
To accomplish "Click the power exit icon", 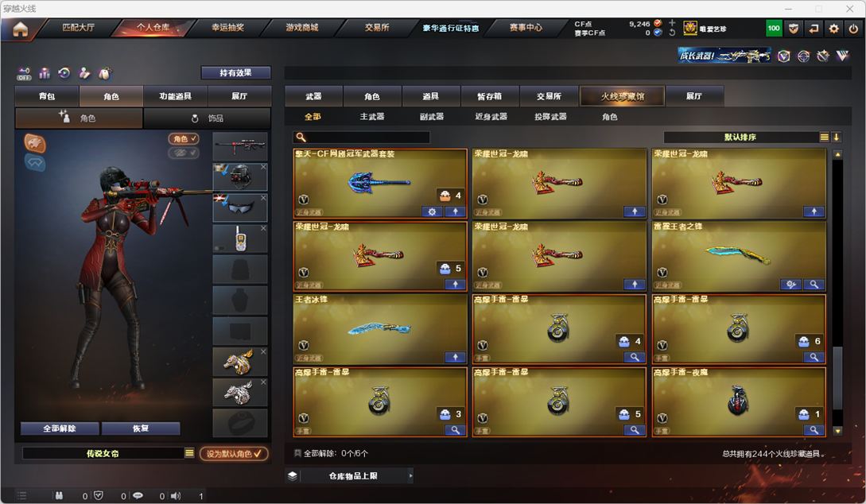I will [x=854, y=29].
